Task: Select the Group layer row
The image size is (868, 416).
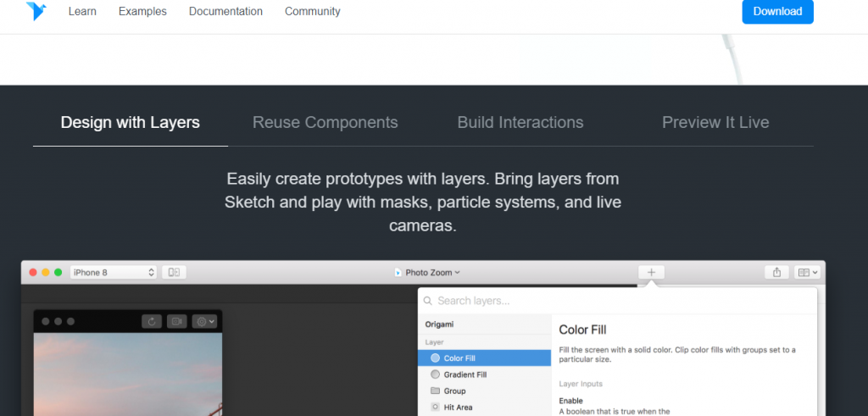Action: 484,391
